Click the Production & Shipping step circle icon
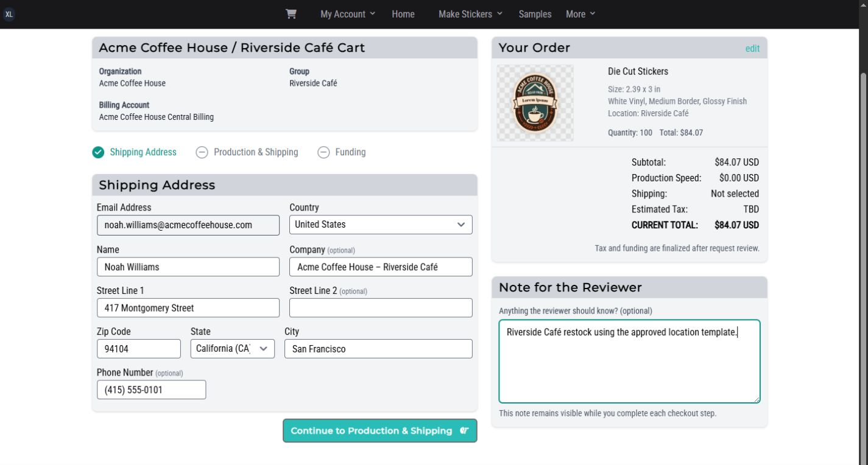This screenshot has width=868, height=465. [202, 152]
